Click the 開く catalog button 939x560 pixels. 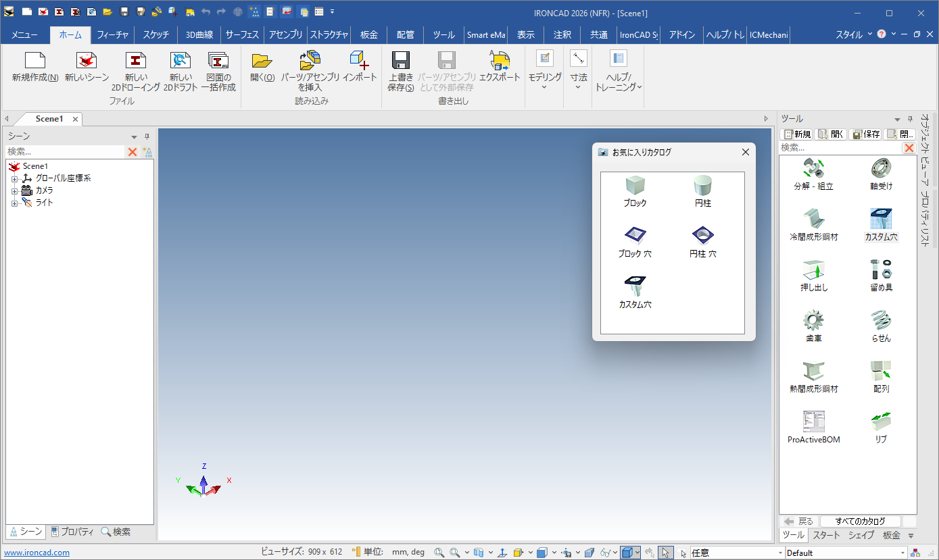pyautogui.click(x=831, y=134)
